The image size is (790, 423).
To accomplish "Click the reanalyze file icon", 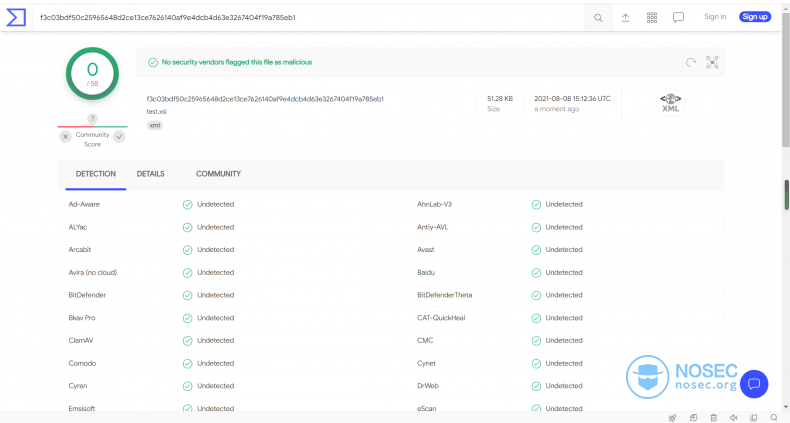I will click(691, 62).
